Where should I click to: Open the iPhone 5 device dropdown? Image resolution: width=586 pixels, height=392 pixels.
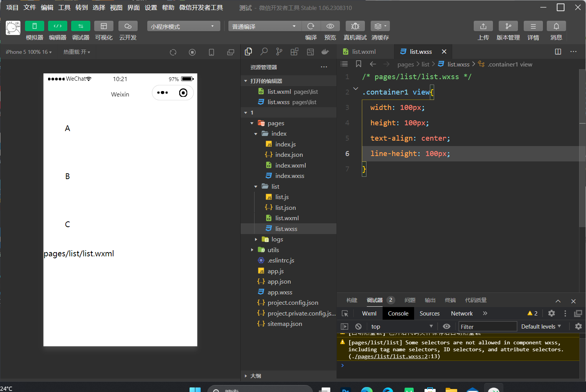point(28,52)
